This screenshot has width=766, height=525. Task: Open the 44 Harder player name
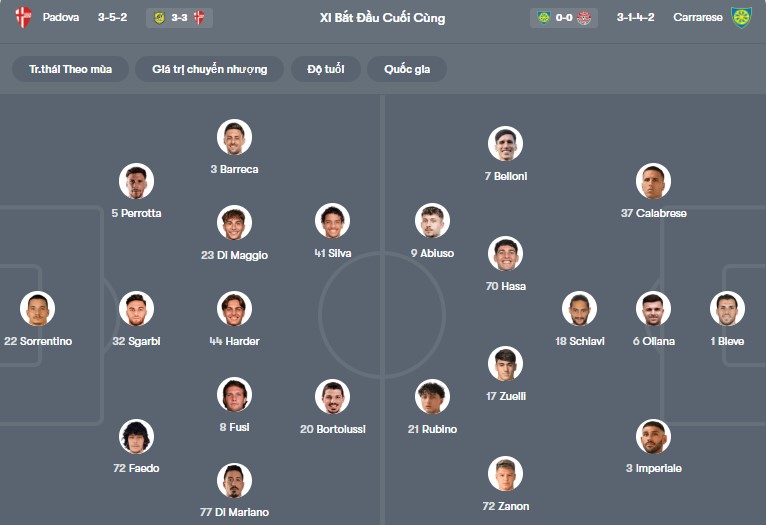[x=234, y=341]
